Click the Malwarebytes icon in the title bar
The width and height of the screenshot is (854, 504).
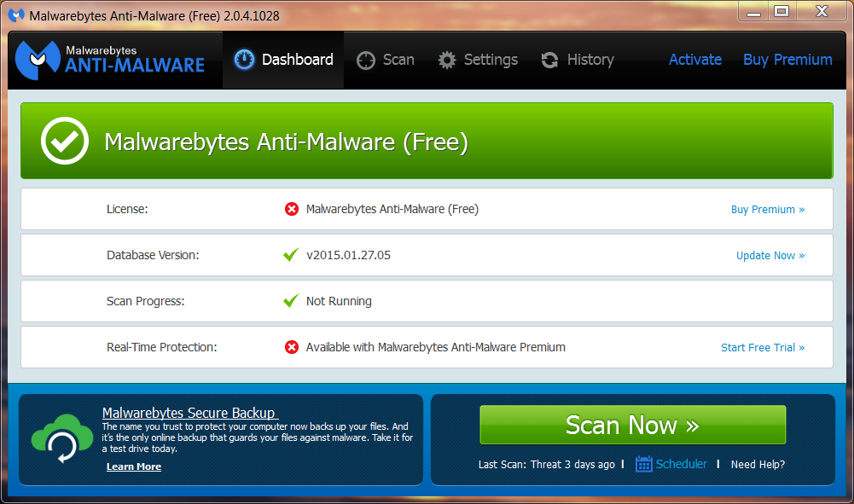pyautogui.click(x=16, y=15)
